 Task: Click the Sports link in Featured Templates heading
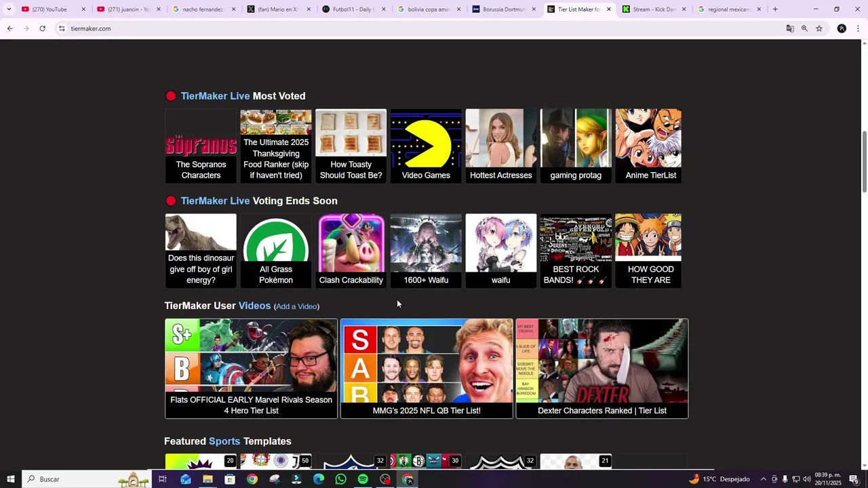(x=224, y=441)
